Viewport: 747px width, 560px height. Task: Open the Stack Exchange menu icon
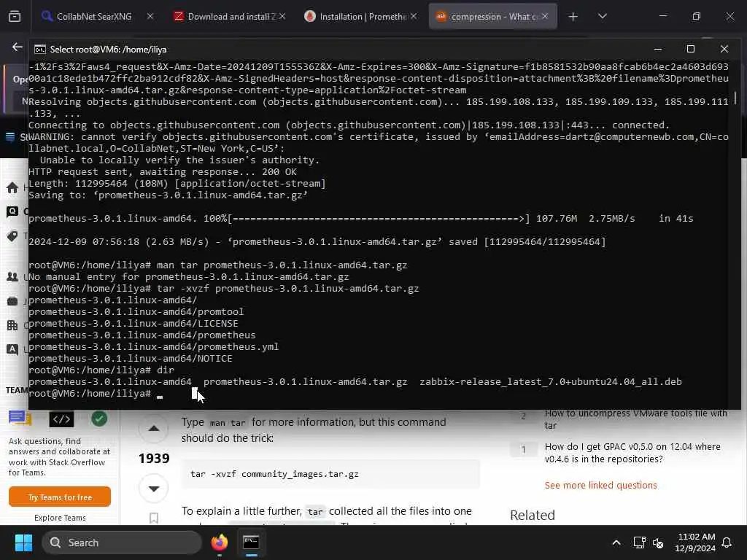pos(10,137)
